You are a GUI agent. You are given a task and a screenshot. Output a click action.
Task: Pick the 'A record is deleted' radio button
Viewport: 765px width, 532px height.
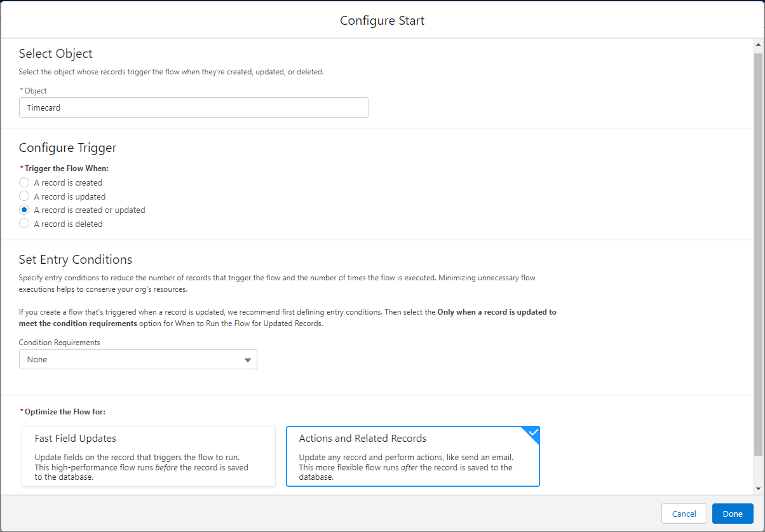coord(24,224)
